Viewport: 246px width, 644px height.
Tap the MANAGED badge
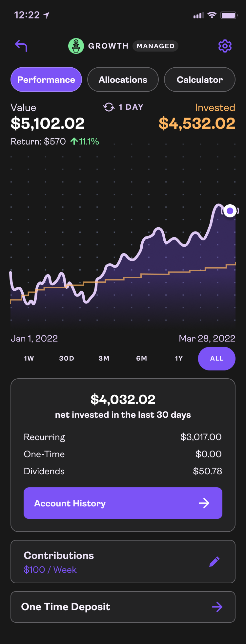[x=155, y=46]
